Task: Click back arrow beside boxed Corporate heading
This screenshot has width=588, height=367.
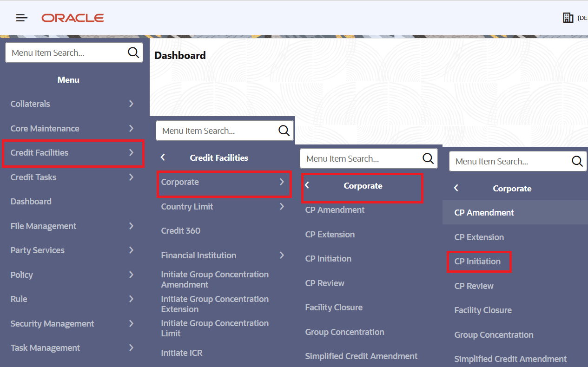Action: coord(307,185)
